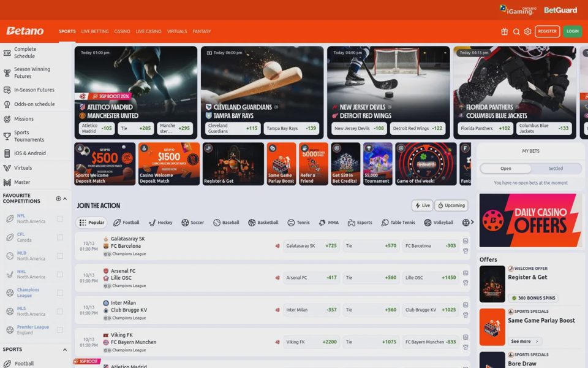The width and height of the screenshot is (588, 368).
Task: Click jersey icon on Inter Milan row
Action: click(x=466, y=315)
